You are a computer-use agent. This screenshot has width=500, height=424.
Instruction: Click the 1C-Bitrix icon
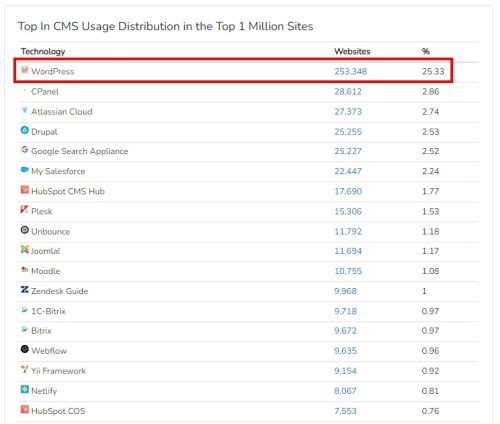point(25,310)
